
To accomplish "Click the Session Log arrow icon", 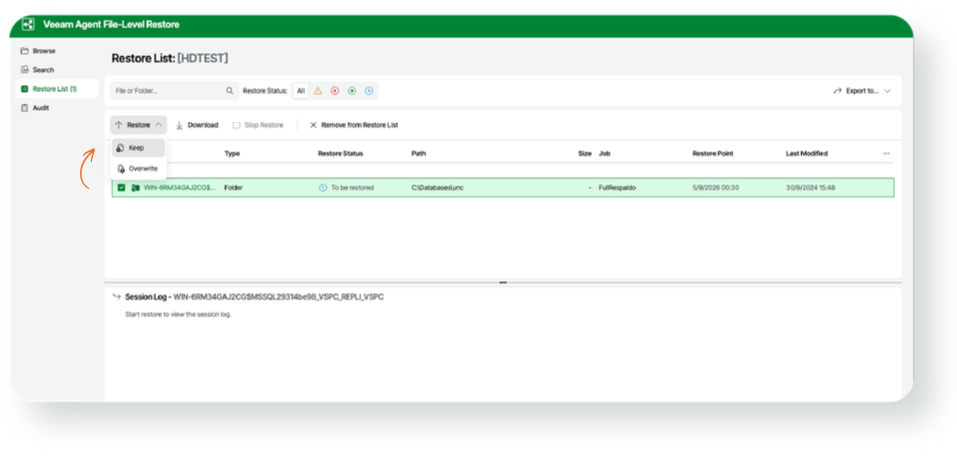I will 117,297.
